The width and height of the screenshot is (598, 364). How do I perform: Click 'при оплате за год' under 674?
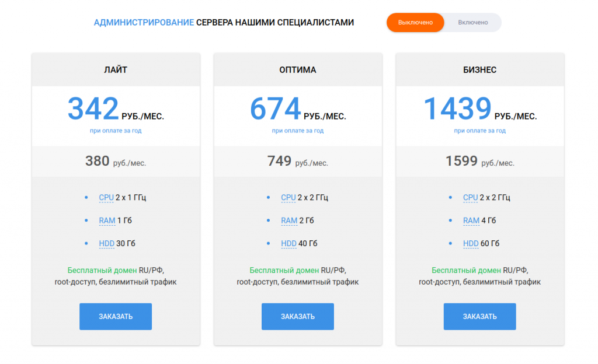pyautogui.click(x=297, y=131)
